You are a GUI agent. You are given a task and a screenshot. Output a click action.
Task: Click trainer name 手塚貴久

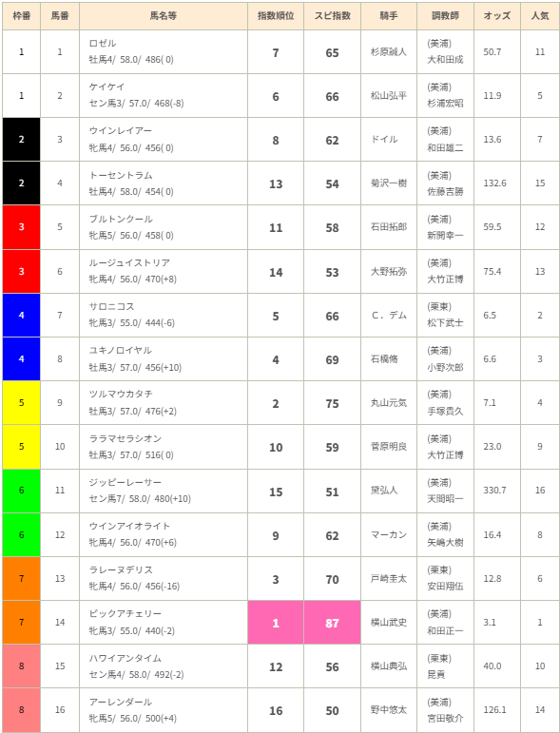click(x=445, y=411)
